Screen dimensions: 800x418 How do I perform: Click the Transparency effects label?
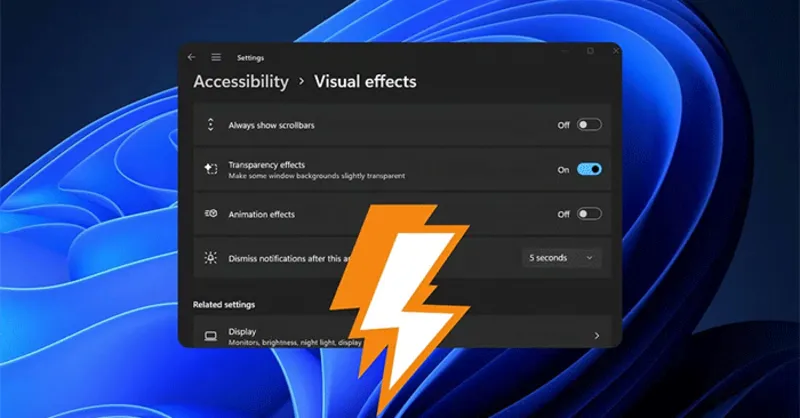(266, 165)
